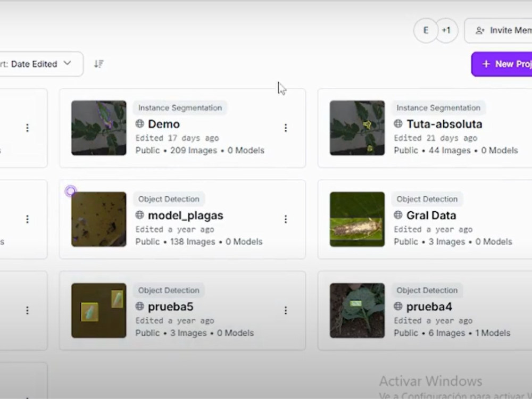Click the Tuta-absoluta project title
The image size is (532, 399).
444,124
